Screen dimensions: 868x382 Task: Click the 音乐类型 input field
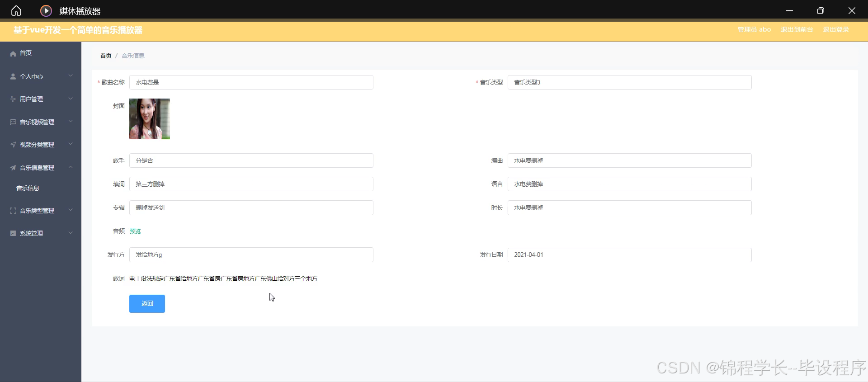[x=629, y=82]
